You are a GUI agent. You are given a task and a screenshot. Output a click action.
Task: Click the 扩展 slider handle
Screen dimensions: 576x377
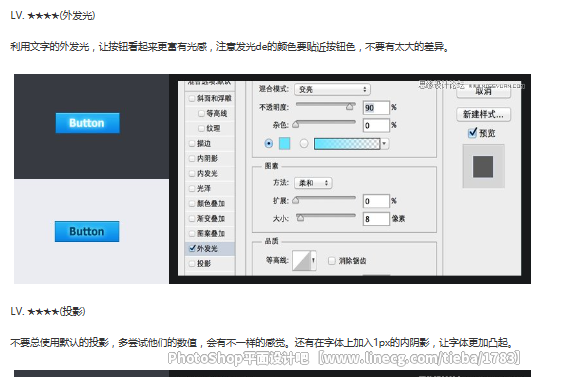296,201
